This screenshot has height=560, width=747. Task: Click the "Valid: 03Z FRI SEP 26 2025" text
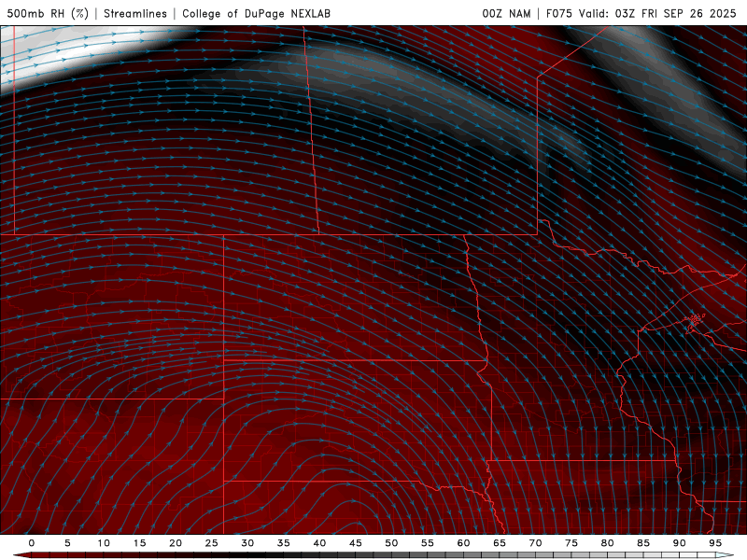click(x=658, y=13)
